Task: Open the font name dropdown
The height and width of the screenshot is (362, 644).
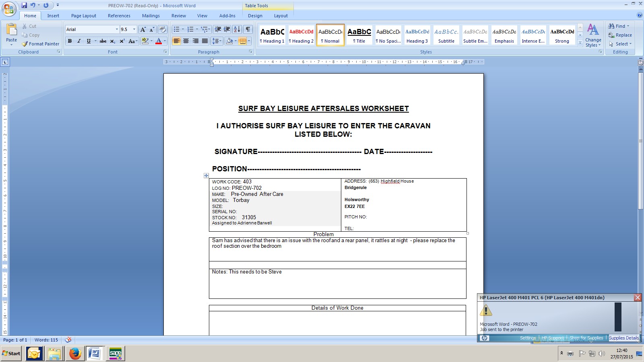Action: [117, 29]
